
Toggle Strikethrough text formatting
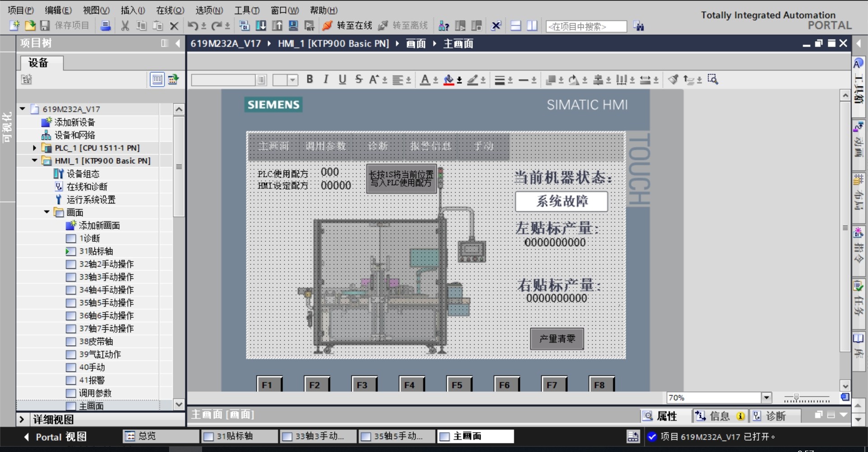(x=359, y=79)
